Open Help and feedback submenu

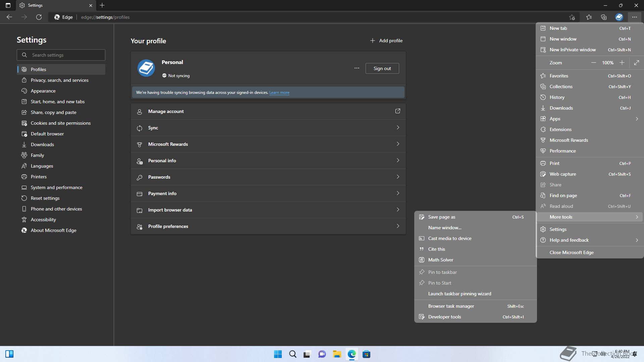590,240
